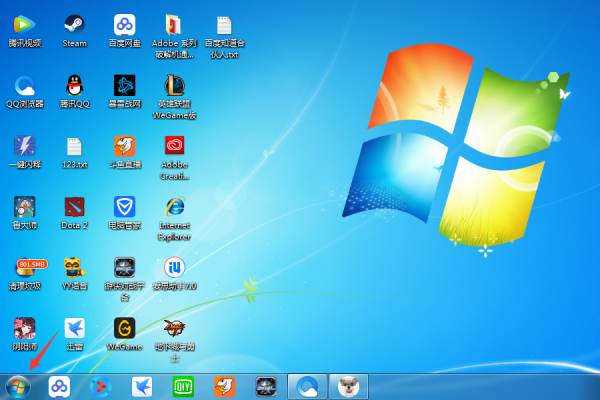Switch to the QQ浏览器 taskbar window
600x400 pixels.
pyautogui.click(x=307, y=387)
